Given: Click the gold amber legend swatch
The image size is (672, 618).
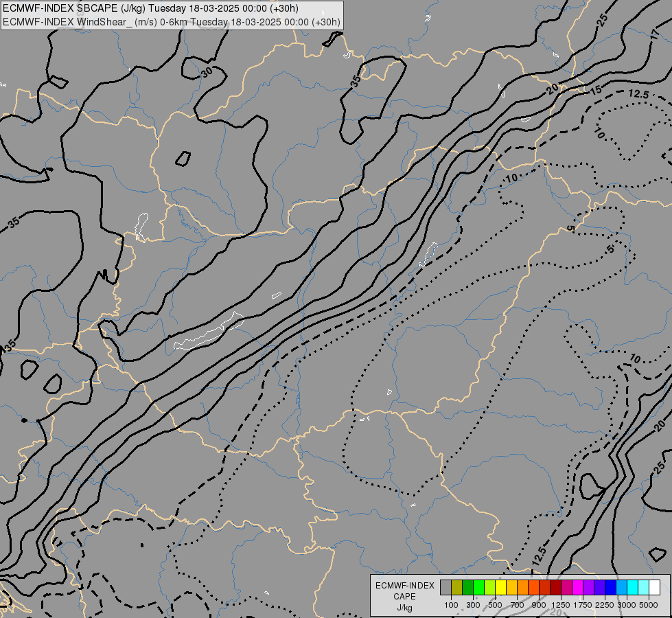Looking at the screenshot, I should coord(511,588).
